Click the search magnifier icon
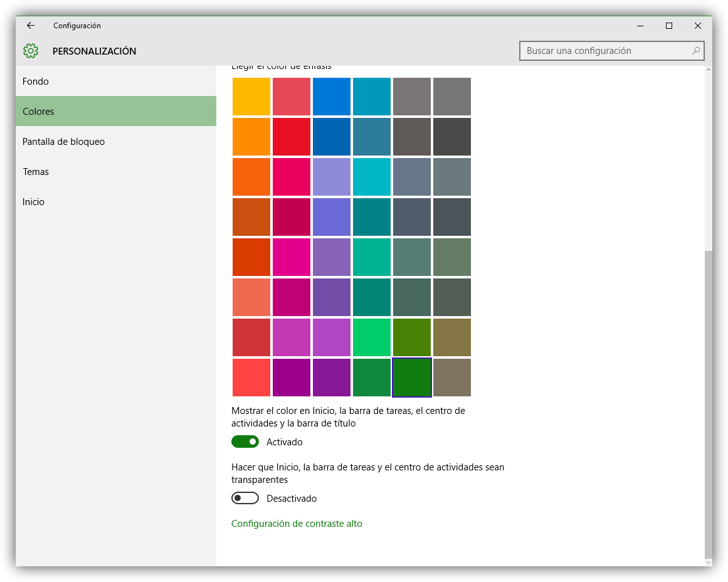 [695, 51]
